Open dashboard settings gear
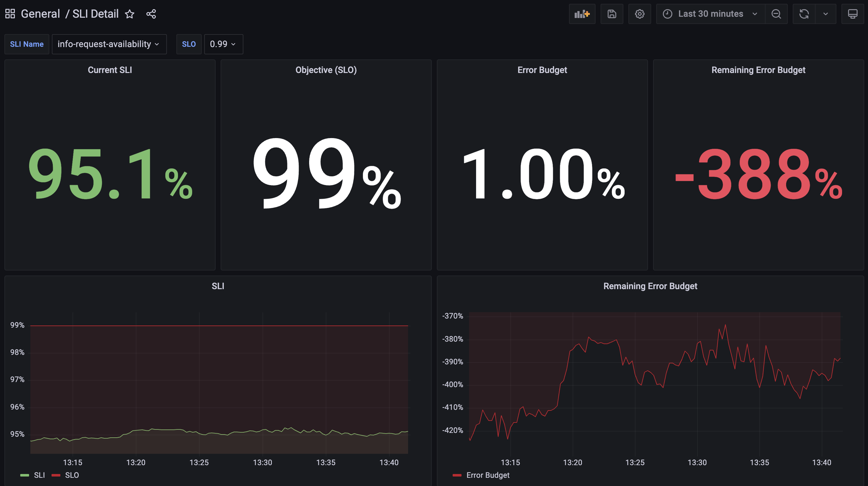Image resolution: width=868 pixels, height=486 pixels. click(x=639, y=14)
